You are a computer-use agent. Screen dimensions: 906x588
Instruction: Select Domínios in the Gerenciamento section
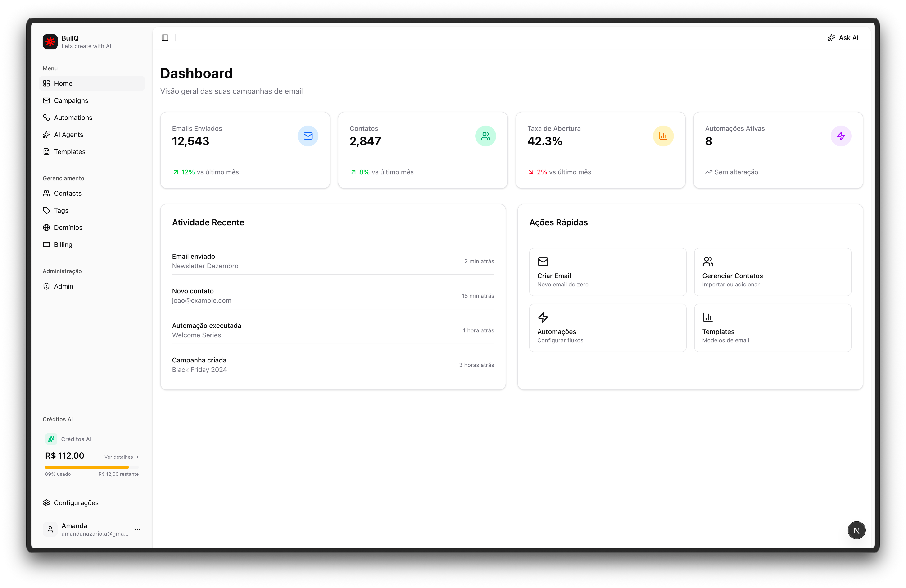point(68,228)
